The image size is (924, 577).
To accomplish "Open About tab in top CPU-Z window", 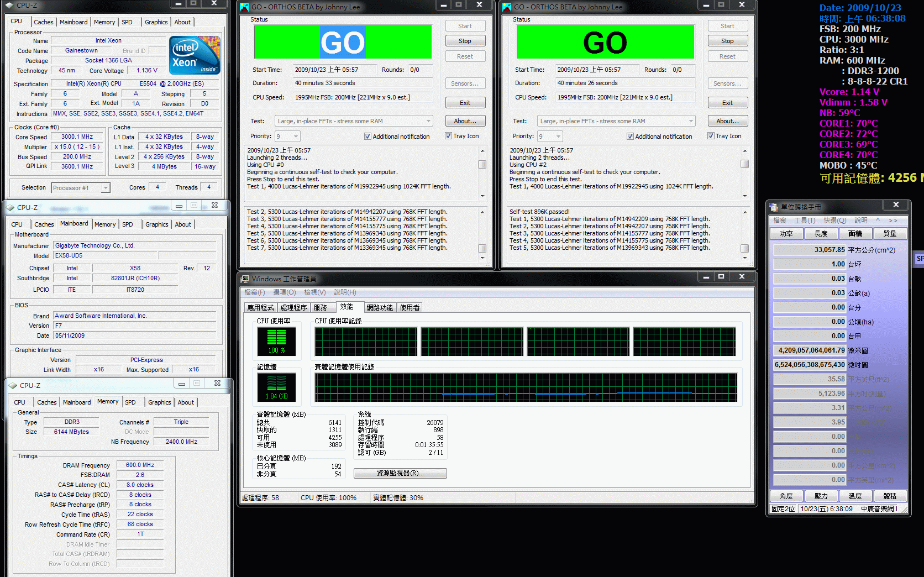I will click(182, 22).
